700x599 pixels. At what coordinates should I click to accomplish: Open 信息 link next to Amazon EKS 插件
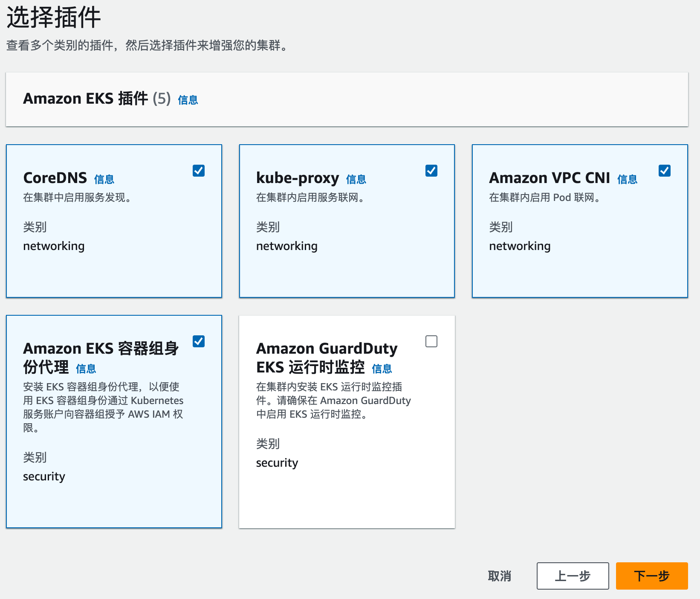pyautogui.click(x=188, y=100)
